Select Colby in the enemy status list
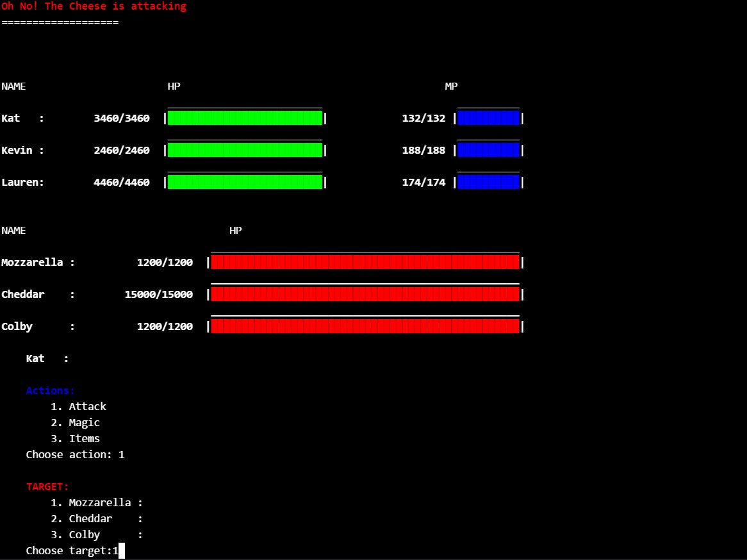Image resolution: width=747 pixels, height=560 pixels. (x=17, y=327)
